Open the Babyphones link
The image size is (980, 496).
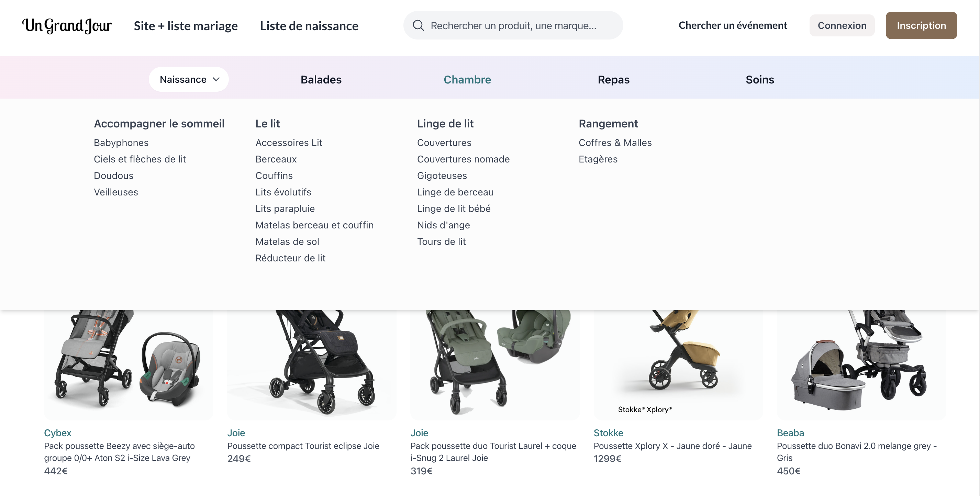tap(121, 143)
